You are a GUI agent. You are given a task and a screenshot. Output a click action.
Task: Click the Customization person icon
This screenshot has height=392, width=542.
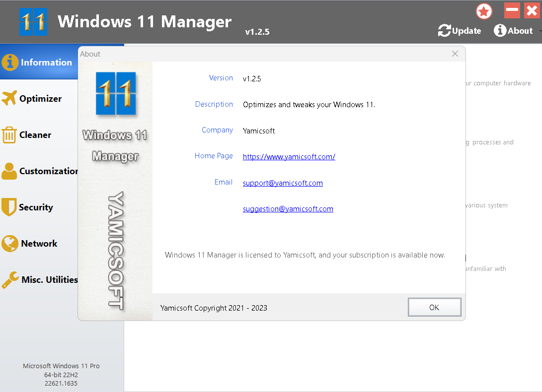9,171
